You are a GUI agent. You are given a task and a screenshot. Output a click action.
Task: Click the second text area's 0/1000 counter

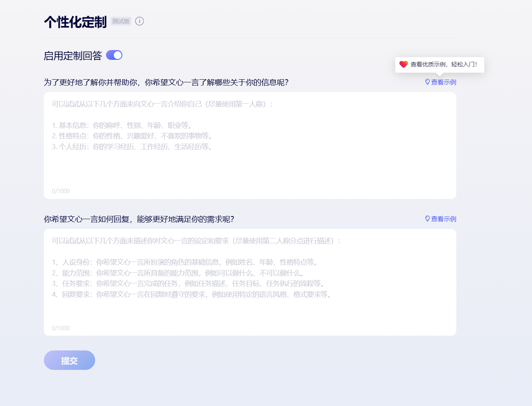61,328
